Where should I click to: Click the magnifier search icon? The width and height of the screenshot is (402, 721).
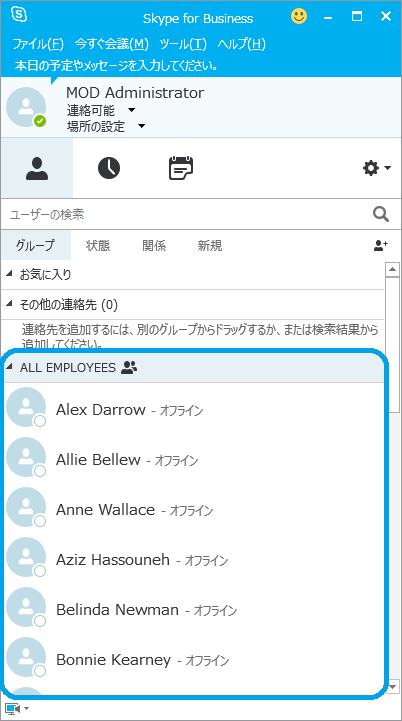(381, 214)
